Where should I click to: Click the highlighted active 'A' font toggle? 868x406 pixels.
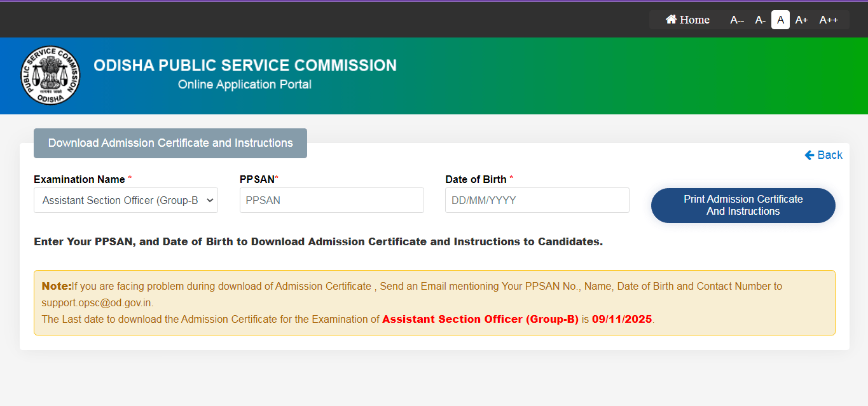(x=780, y=20)
